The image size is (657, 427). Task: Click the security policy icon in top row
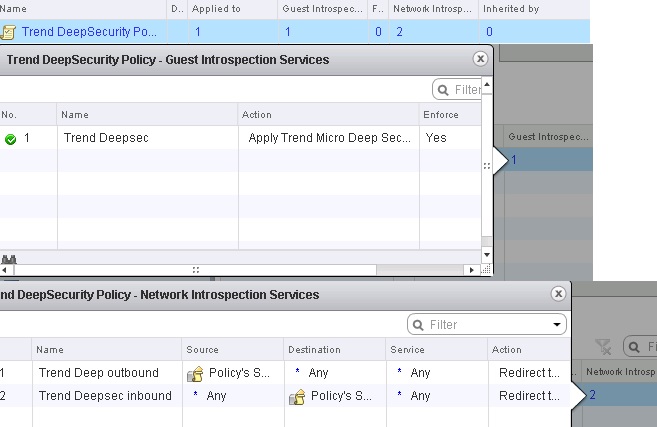[x=9, y=32]
